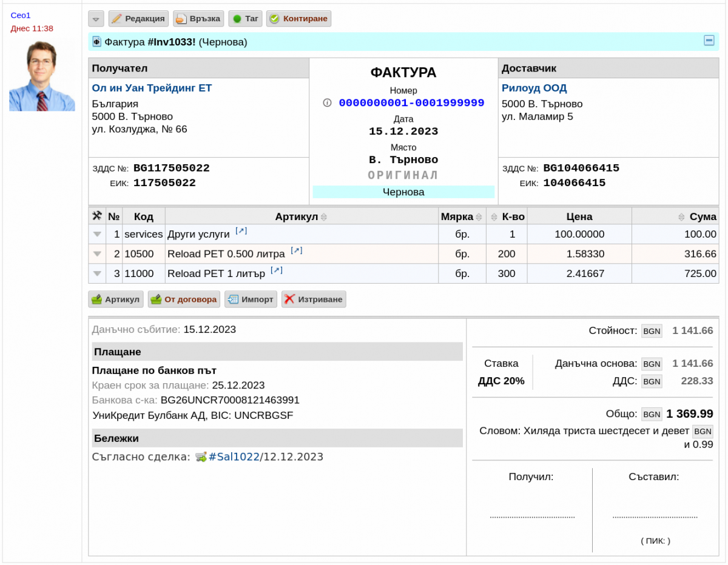The width and height of the screenshot is (728, 565).
Task: Open external link icon for Reload PET 1 литър
Action: (x=277, y=270)
